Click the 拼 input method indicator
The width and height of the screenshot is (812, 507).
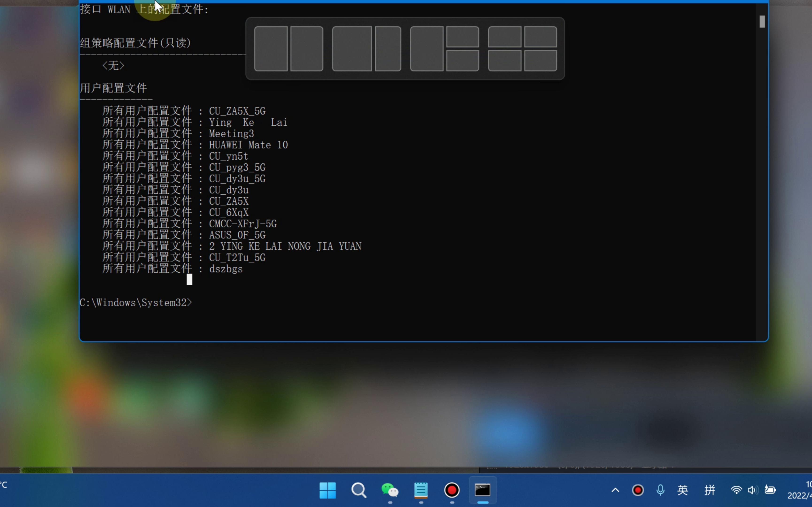710,490
